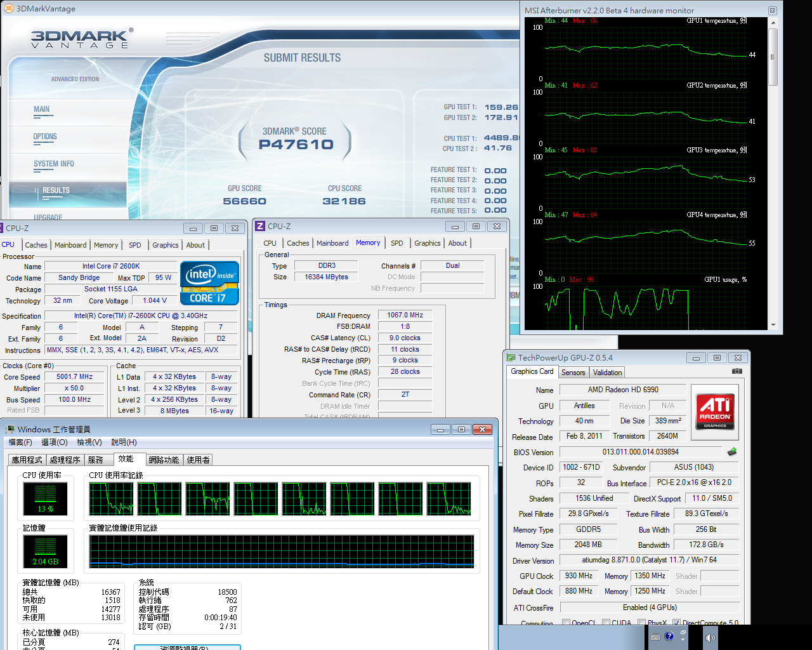Click the left CPU-Z window title icon

2,228
